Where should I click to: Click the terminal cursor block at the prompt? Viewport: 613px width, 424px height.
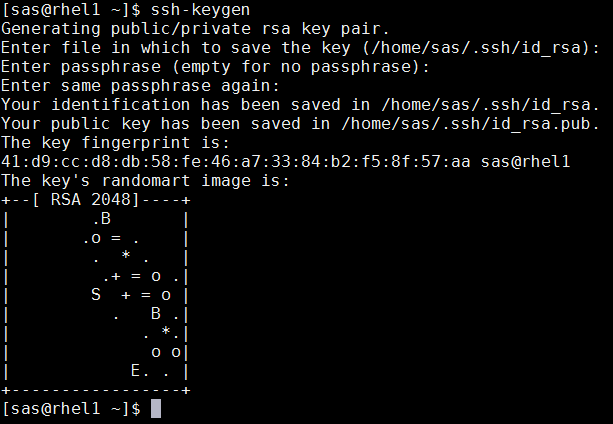[x=155, y=408]
